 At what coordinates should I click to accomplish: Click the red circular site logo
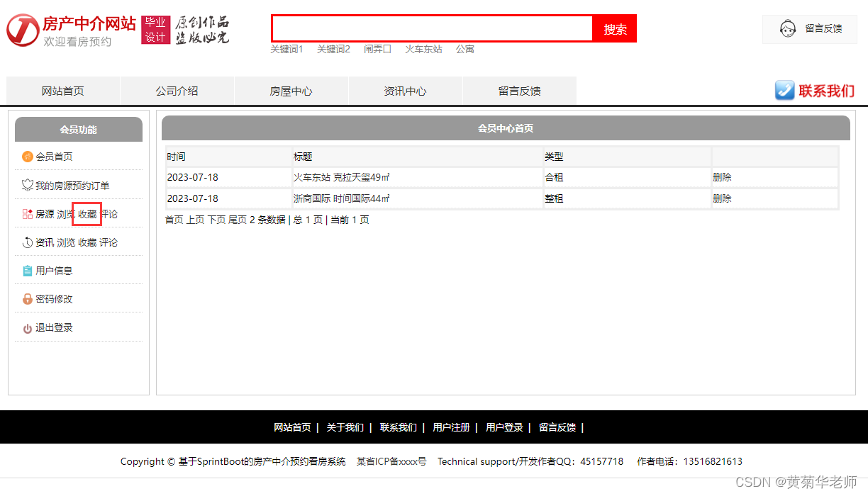pos(23,30)
